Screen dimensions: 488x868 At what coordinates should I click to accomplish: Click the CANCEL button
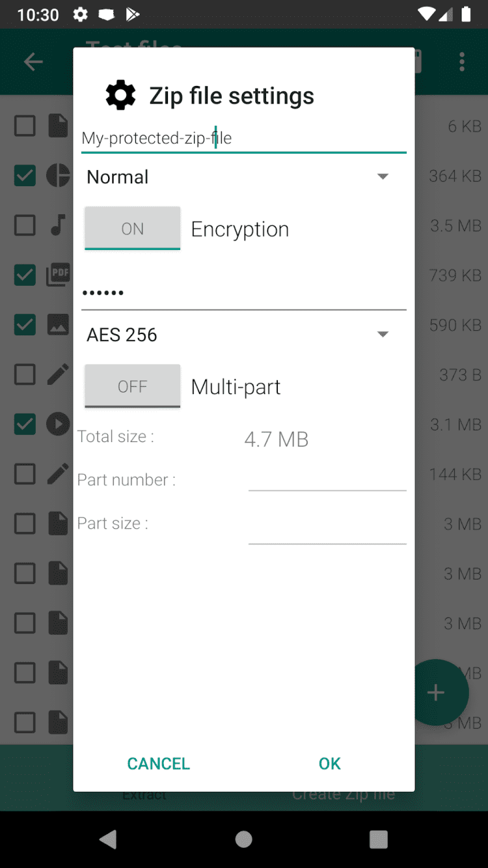(158, 763)
